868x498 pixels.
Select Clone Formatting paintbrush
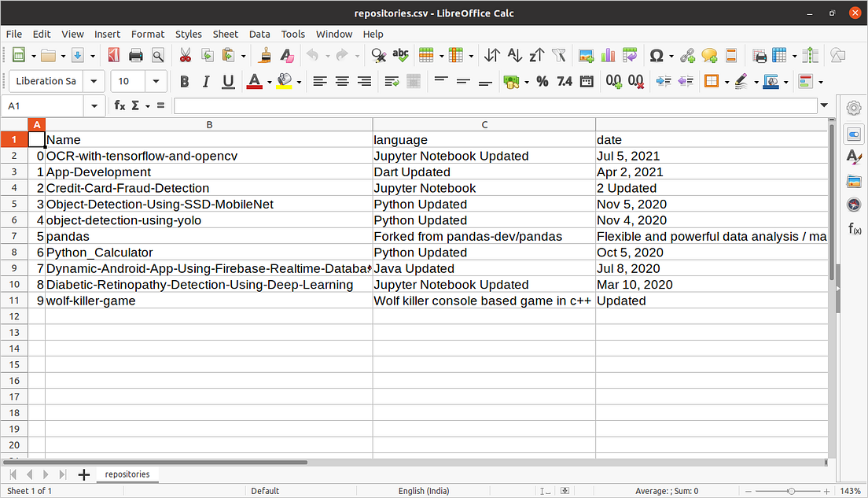tap(265, 55)
